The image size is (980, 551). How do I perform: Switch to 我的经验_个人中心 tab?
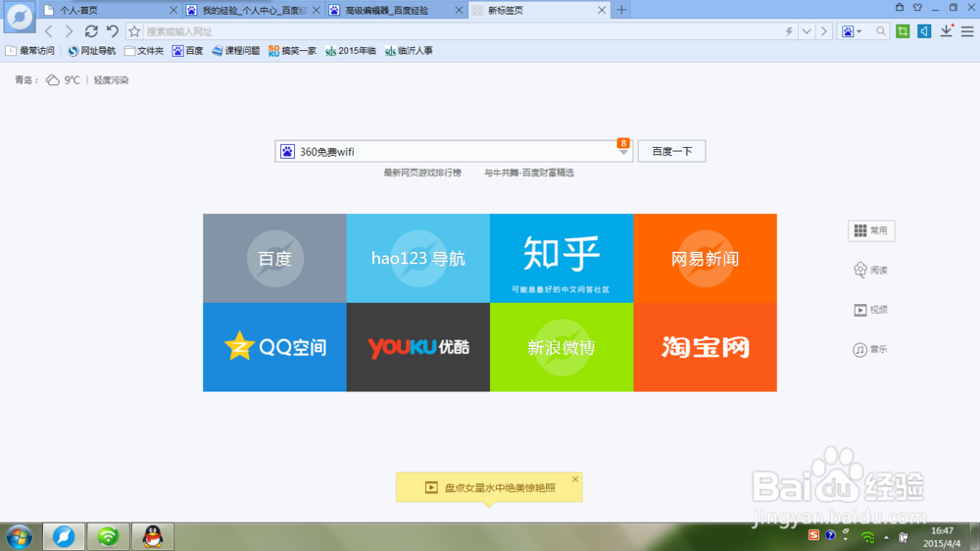[253, 10]
